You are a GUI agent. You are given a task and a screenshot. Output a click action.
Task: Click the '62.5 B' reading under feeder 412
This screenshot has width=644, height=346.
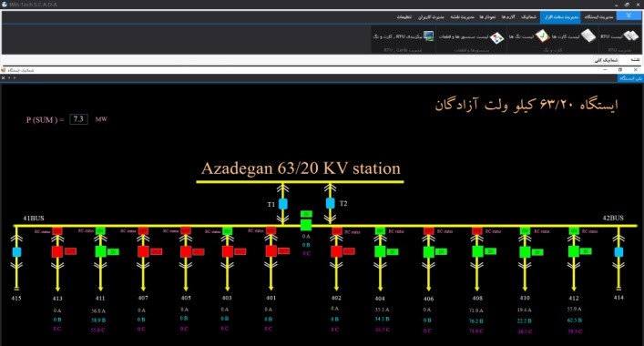[x=574, y=321]
